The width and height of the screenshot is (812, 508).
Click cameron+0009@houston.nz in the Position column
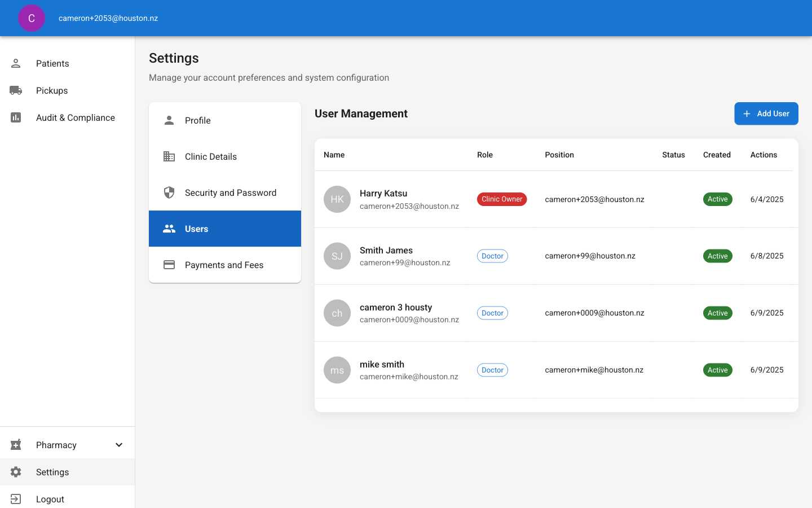[594, 313]
